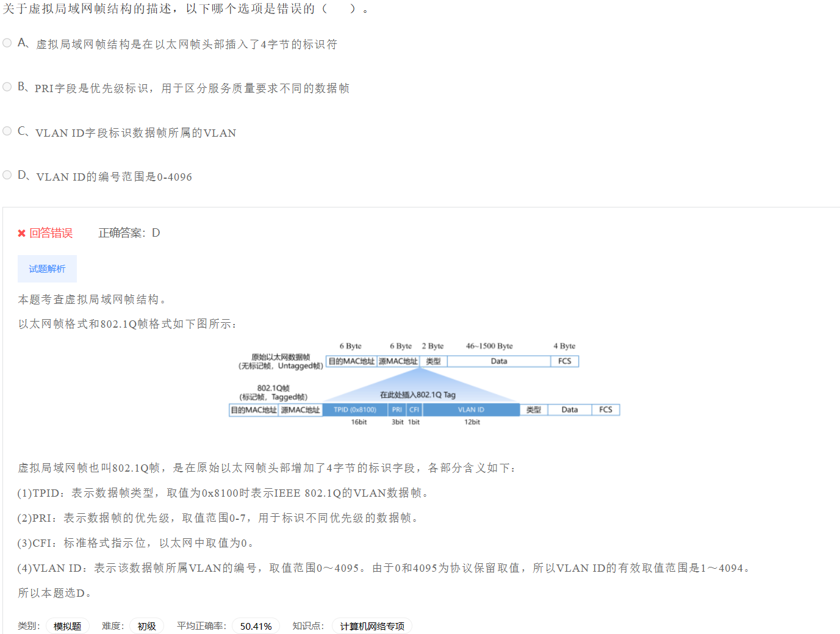Select radio button for option A
This screenshot has height=634, width=840.
(x=7, y=43)
